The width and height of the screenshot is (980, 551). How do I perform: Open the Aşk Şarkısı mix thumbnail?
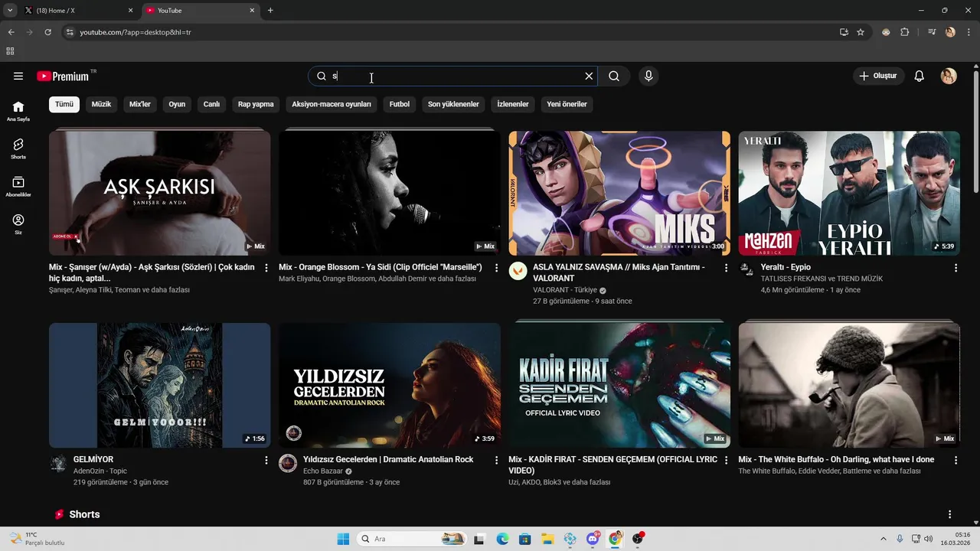(159, 193)
